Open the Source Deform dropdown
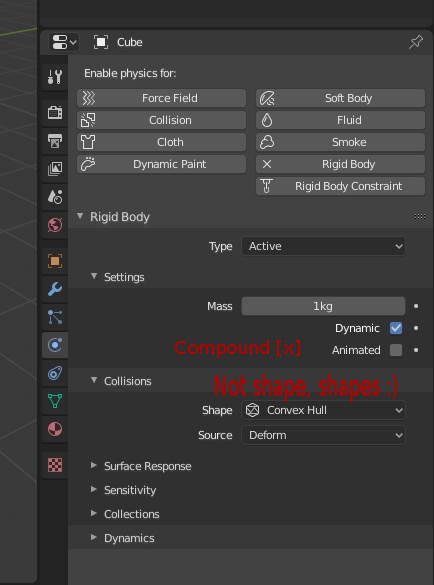This screenshot has width=434, height=585. 323,435
